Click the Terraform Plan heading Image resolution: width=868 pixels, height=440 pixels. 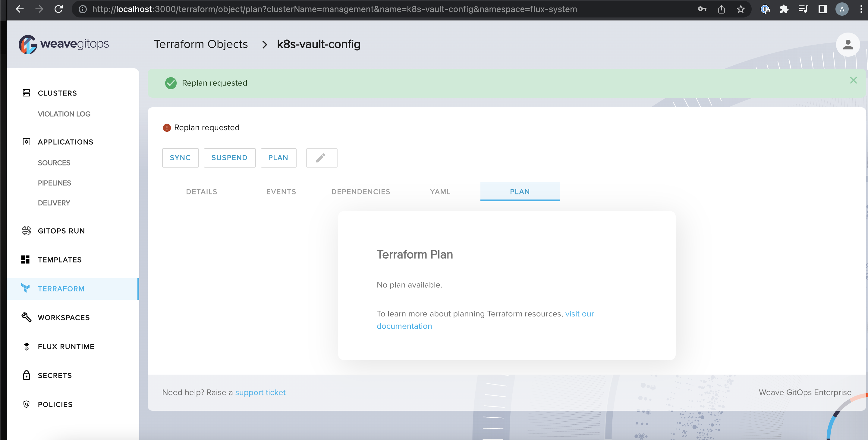415,254
